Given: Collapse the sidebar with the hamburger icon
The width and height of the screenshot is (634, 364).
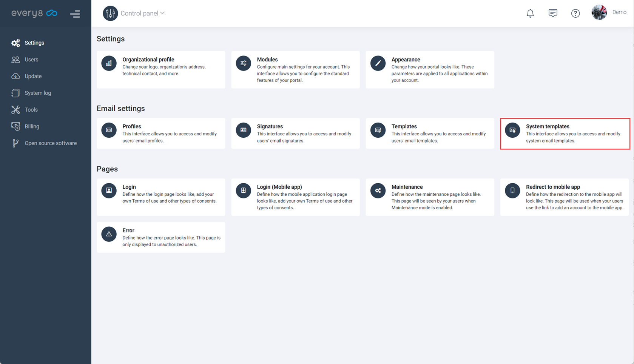Looking at the screenshot, I should click(75, 14).
